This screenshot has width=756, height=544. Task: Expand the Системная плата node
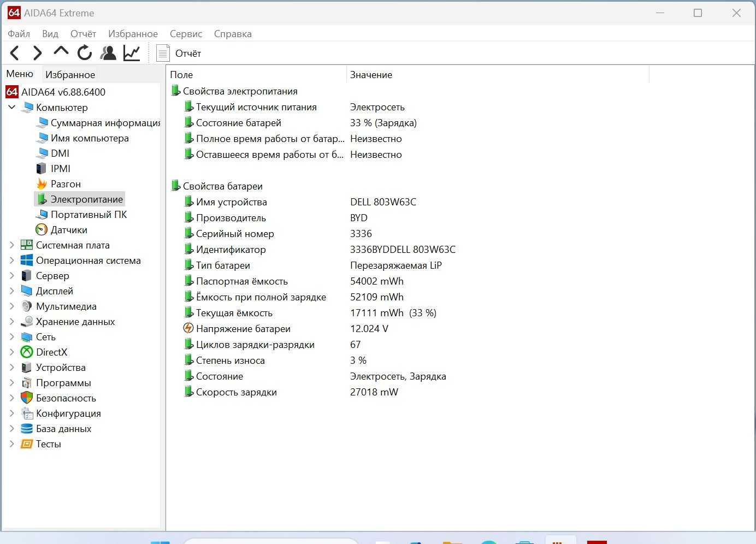[x=11, y=245]
